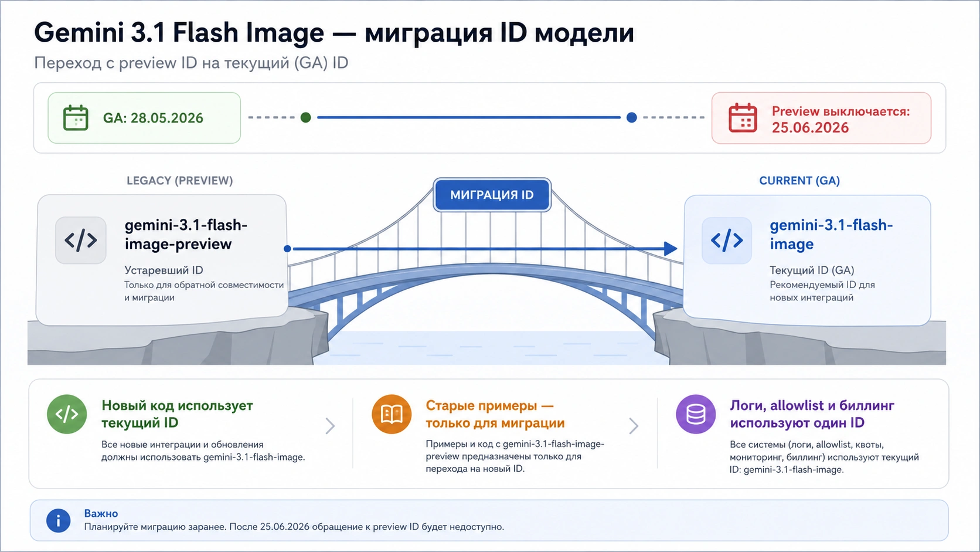Click the Новый код использует текущий ID heading
This screenshot has height=552, width=980.
click(177, 414)
